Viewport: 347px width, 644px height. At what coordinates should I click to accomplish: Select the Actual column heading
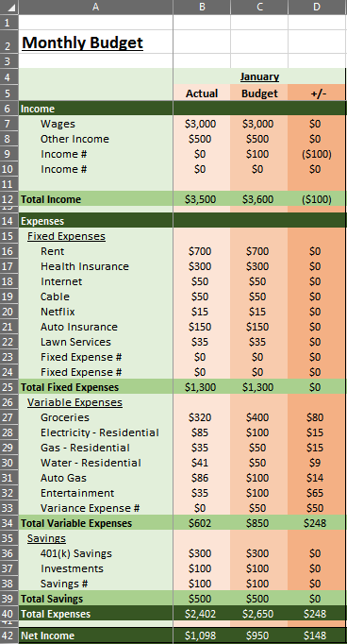pos(202,93)
